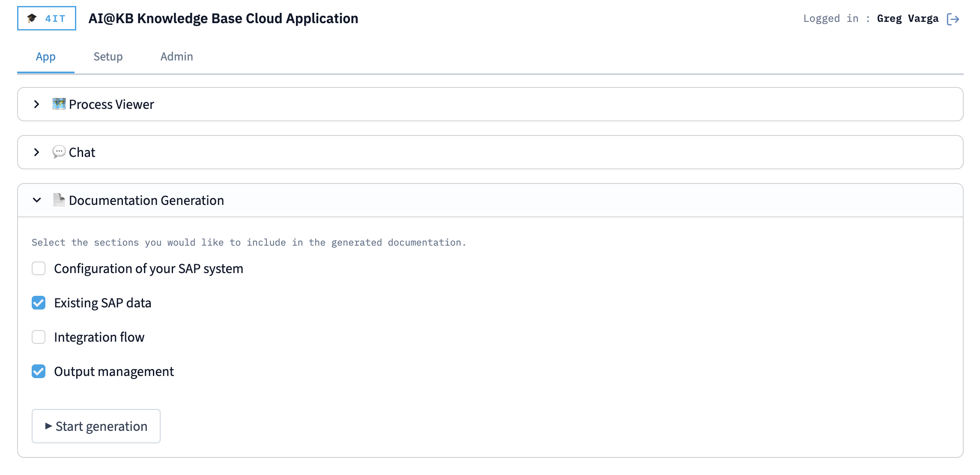Switch to the Setup tab
The width and height of the screenshot is (980, 475).
(x=108, y=56)
